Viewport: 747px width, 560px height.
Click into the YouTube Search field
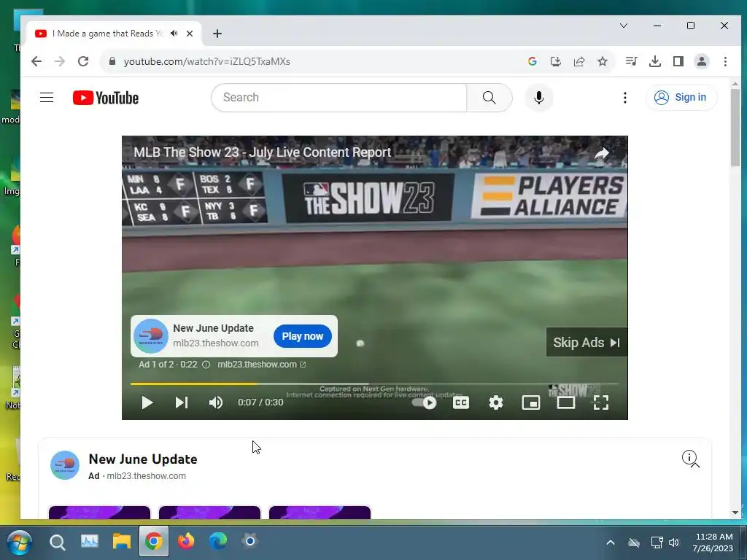coord(338,98)
